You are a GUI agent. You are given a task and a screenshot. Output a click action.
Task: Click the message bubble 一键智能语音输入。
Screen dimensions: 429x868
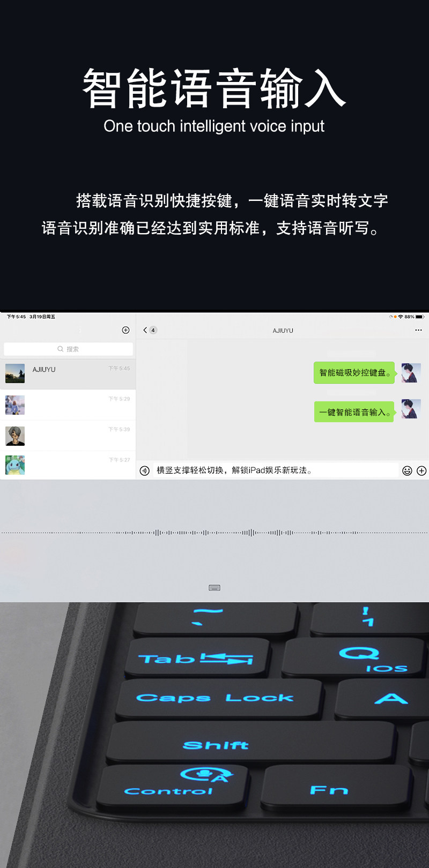(355, 412)
